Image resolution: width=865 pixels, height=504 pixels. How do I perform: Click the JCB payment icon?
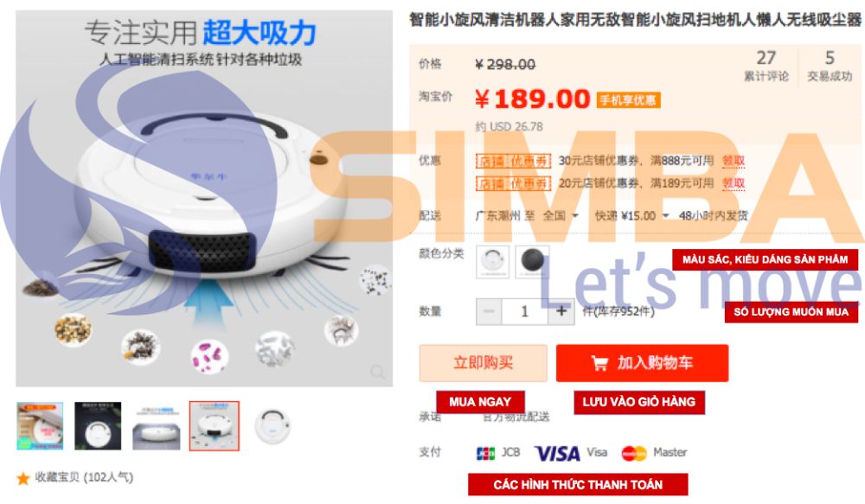click(x=485, y=453)
